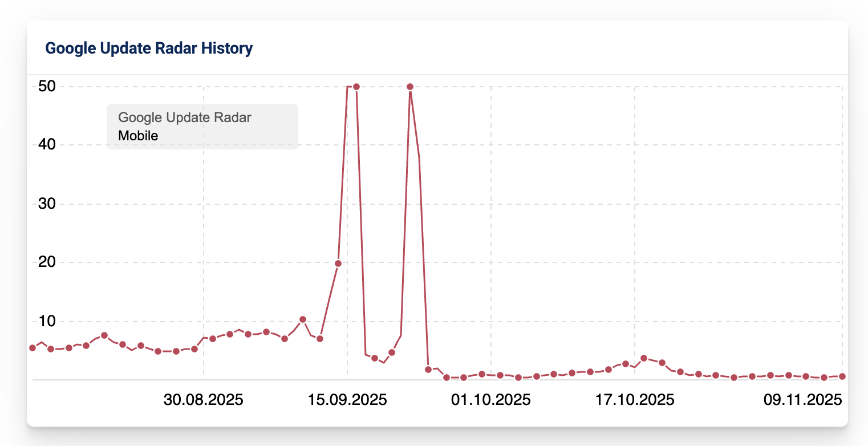Select the small peak point right of 17.10.2025 gridline
The height and width of the screenshot is (446, 868).
644,358
